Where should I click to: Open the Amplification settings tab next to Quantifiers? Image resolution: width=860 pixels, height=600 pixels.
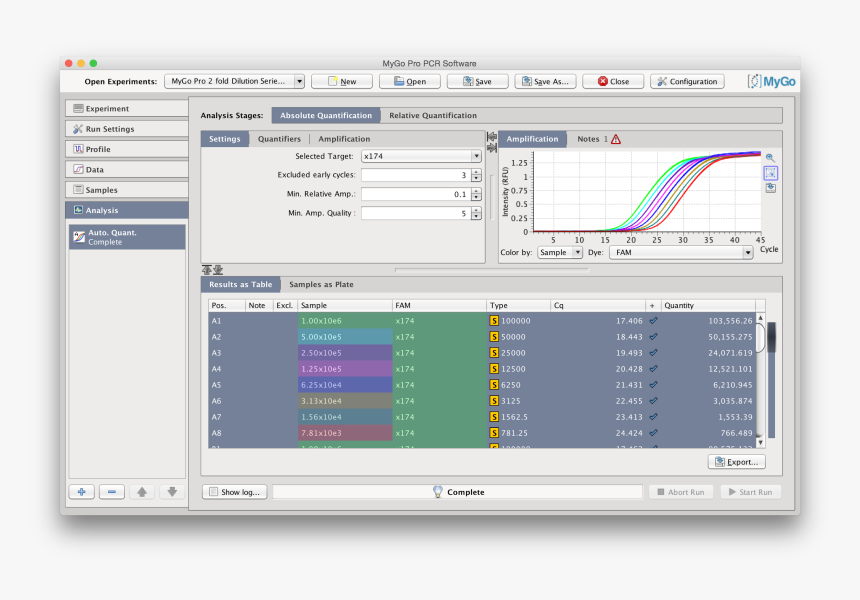344,139
